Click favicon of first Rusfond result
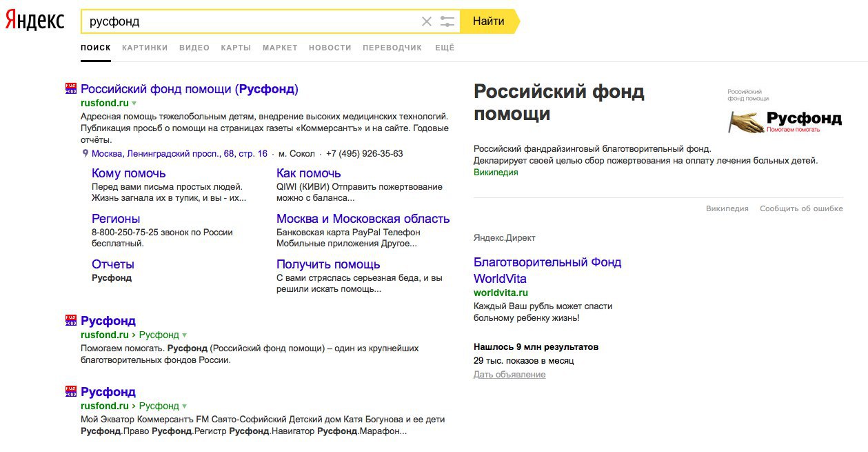868x452 pixels. (x=71, y=89)
